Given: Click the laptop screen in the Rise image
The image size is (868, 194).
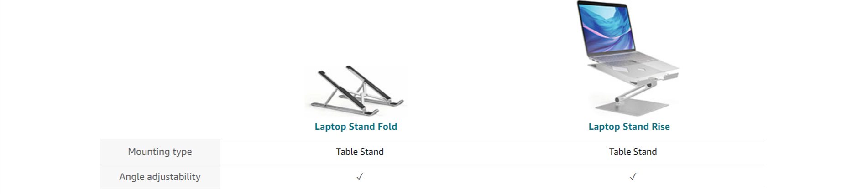Looking at the screenshot, I should pos(606,27).
